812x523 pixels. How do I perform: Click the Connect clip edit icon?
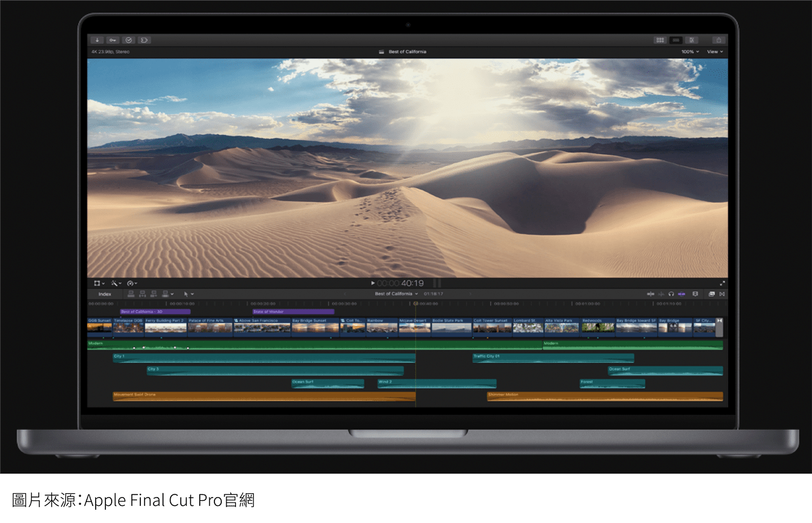131,294
